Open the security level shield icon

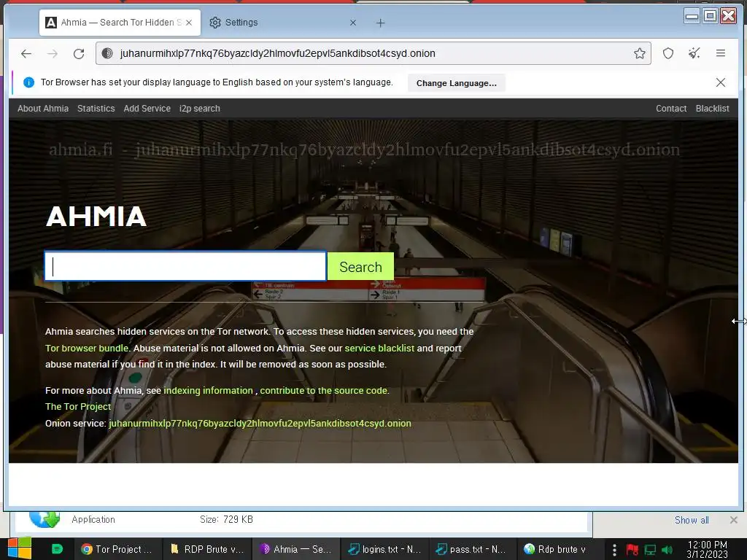pos(668,53)
